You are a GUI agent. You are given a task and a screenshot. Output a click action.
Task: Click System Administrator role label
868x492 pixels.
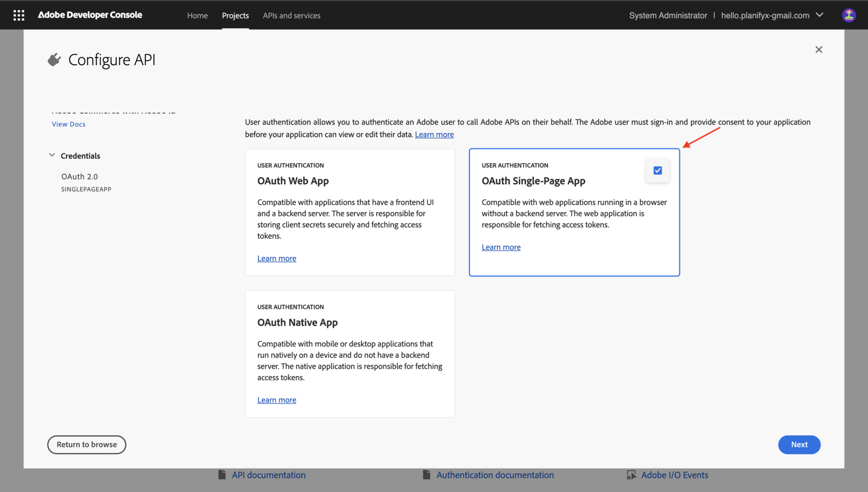point(668,15)
